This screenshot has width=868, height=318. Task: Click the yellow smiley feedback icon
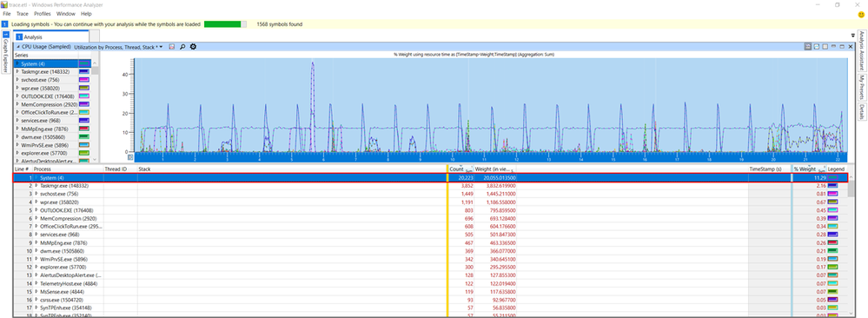click(x=861, y=15)
